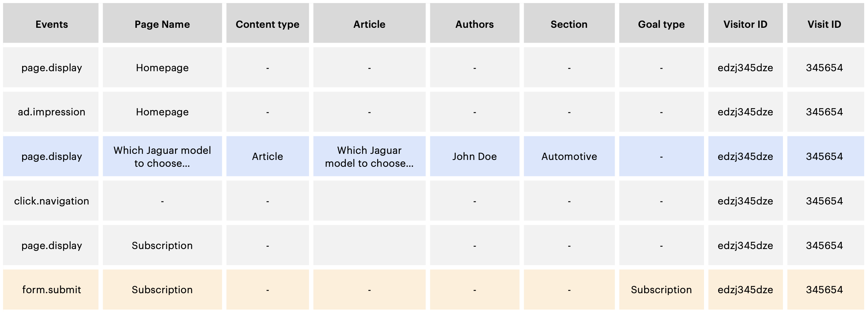Click Jaguar model text in Article column
This screenshot has height=313, width=868.
[369, 156]
